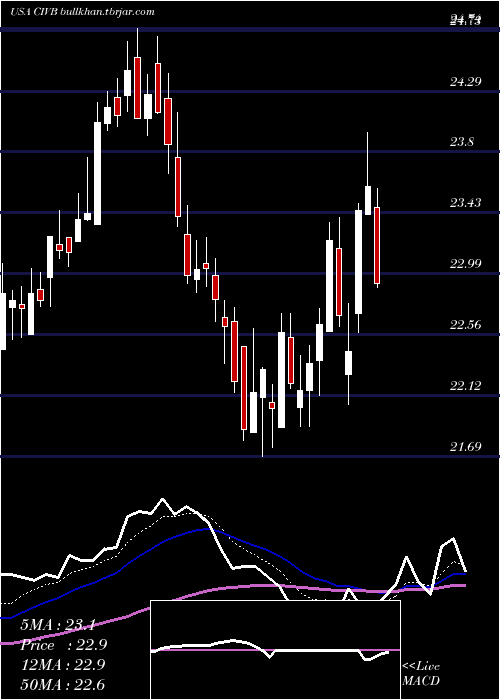
Task: Click the 22.56 price axis label
Action: pyautogui.click(x=465, y=325)
